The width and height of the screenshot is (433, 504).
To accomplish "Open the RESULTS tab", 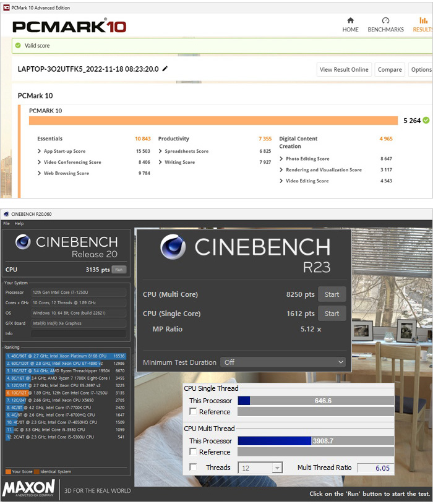I will click(422, 25).
